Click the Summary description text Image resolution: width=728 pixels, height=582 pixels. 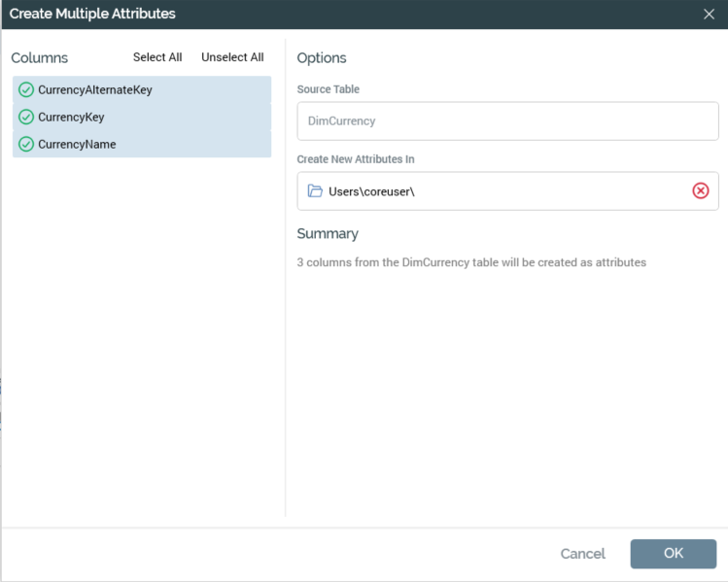tap(471, 262)
